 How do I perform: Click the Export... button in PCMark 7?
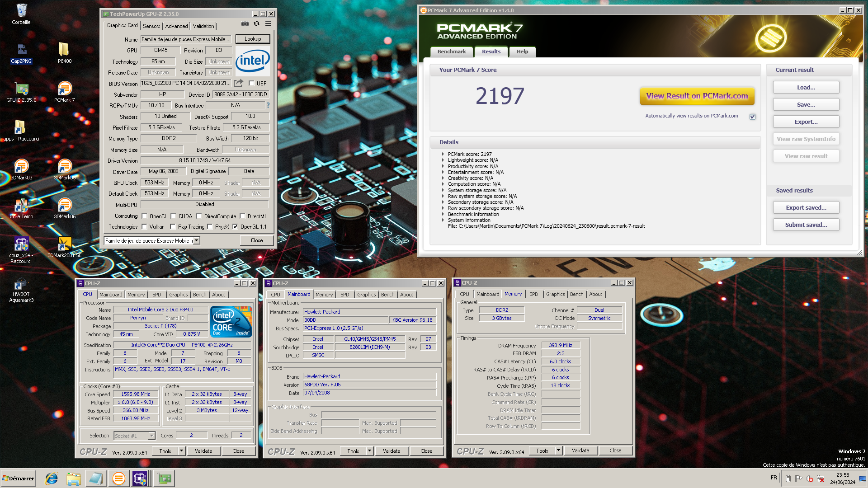coord(806,122)
